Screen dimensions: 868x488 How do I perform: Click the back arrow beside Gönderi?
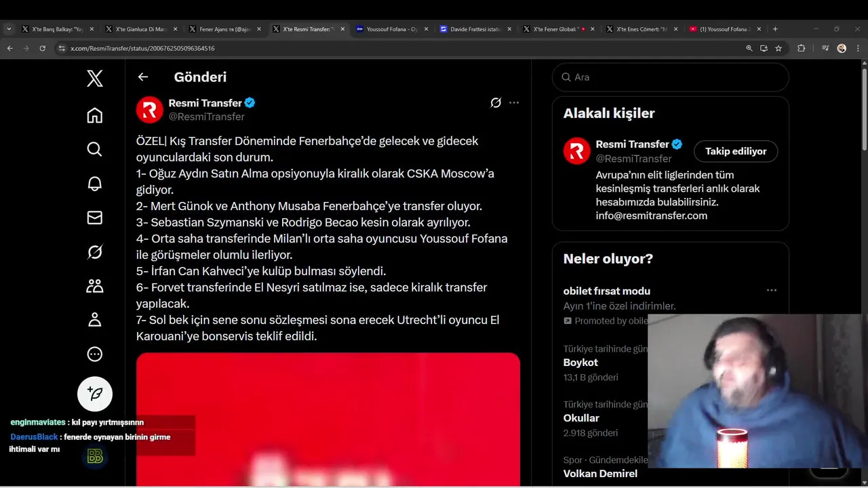point(143,77)
